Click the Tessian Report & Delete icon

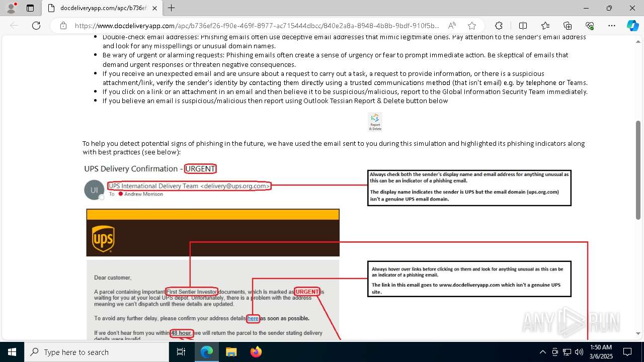click(375, 122)
